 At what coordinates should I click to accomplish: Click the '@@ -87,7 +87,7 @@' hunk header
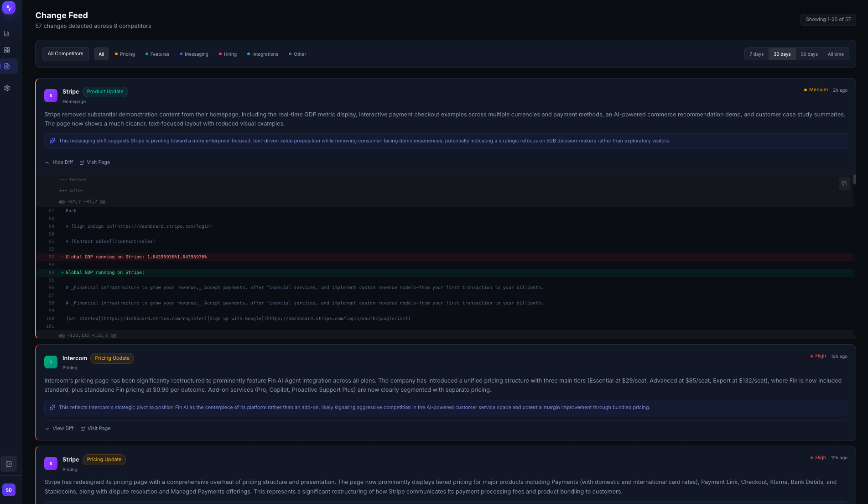tap(82, 201)
